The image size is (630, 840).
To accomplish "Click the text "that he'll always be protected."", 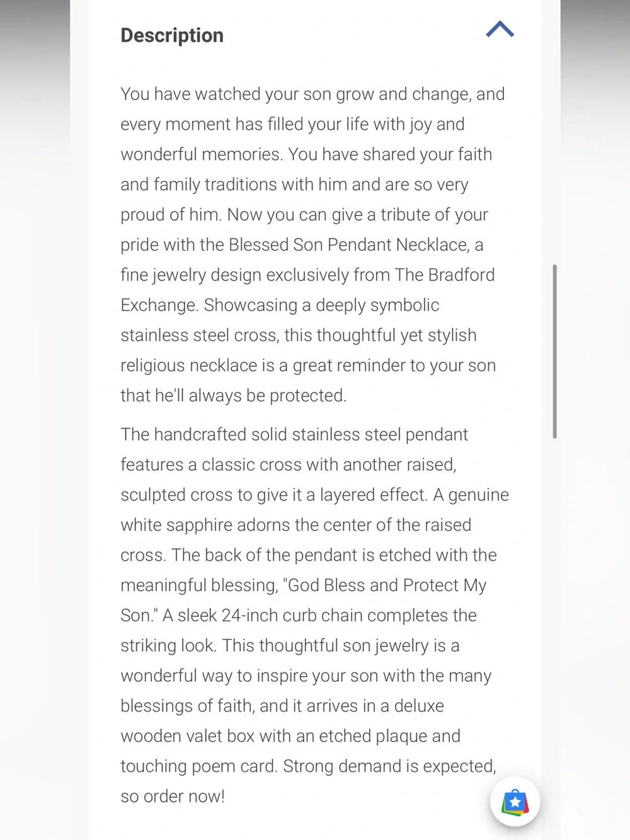I will pyautogui.click(x=234, y=396).
